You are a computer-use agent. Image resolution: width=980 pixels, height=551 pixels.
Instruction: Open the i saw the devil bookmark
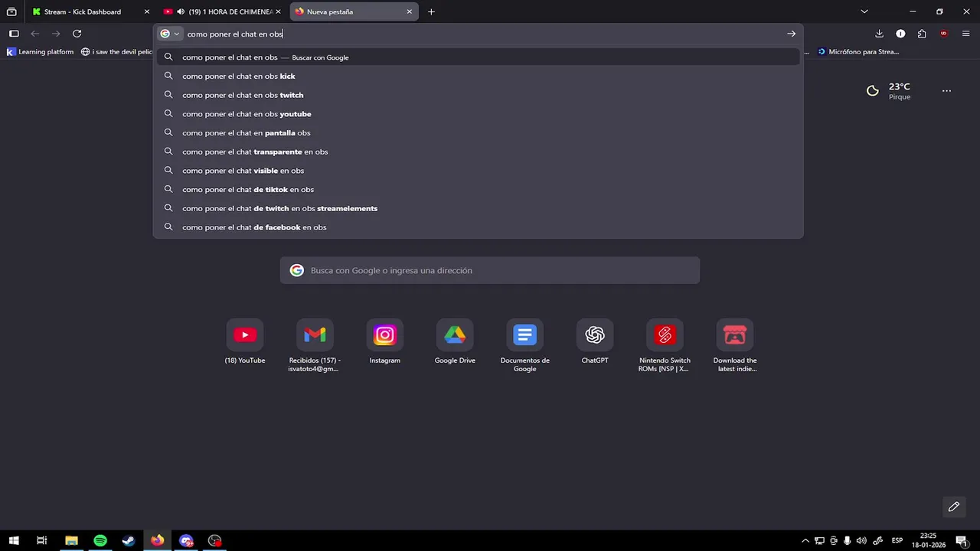tap(117, 52)
